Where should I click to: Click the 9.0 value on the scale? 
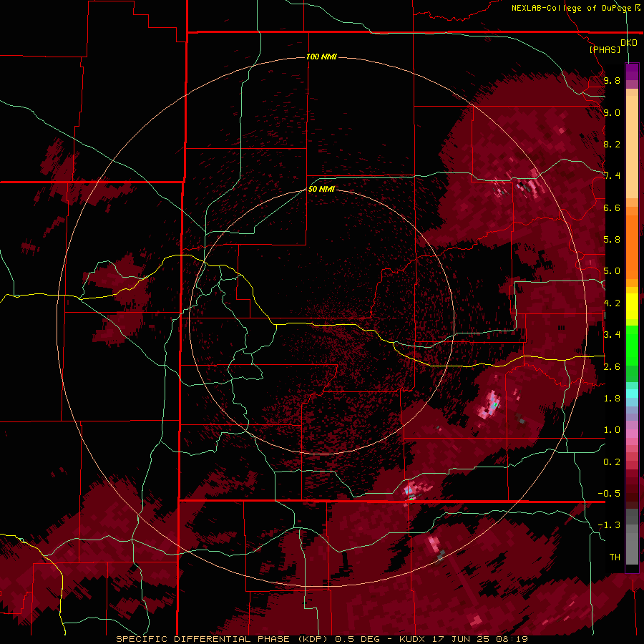click(612, 112)
